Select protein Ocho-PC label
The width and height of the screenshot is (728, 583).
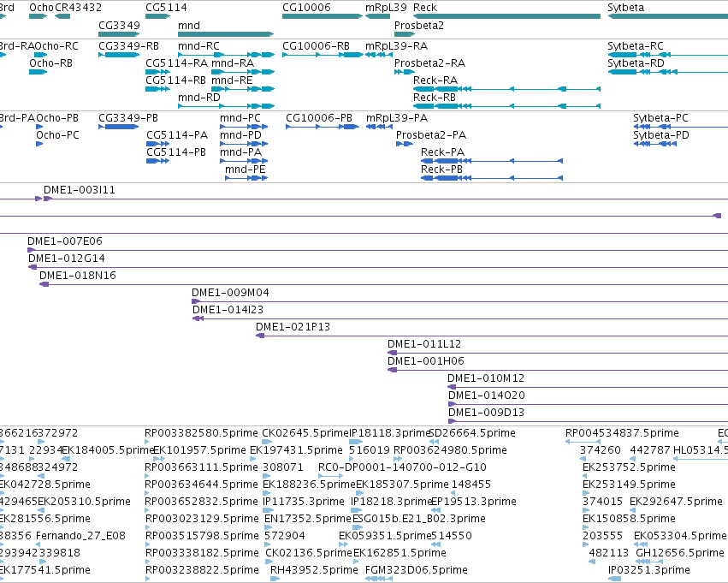coord(57,135)
